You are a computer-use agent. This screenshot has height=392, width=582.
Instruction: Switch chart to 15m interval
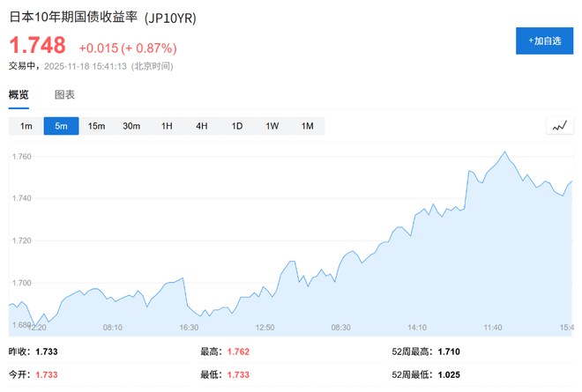(96, 126)
